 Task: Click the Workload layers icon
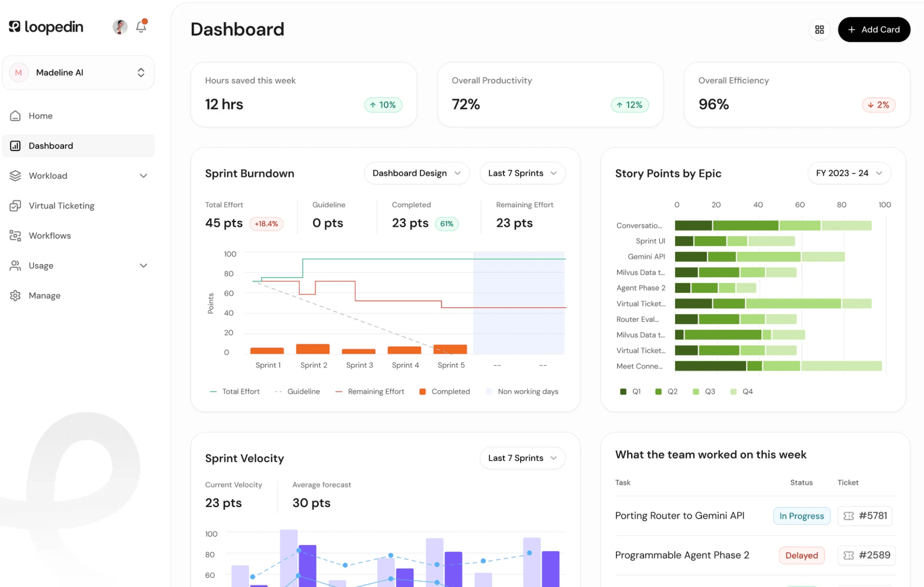pyautogui.click(x=15, y=176)
